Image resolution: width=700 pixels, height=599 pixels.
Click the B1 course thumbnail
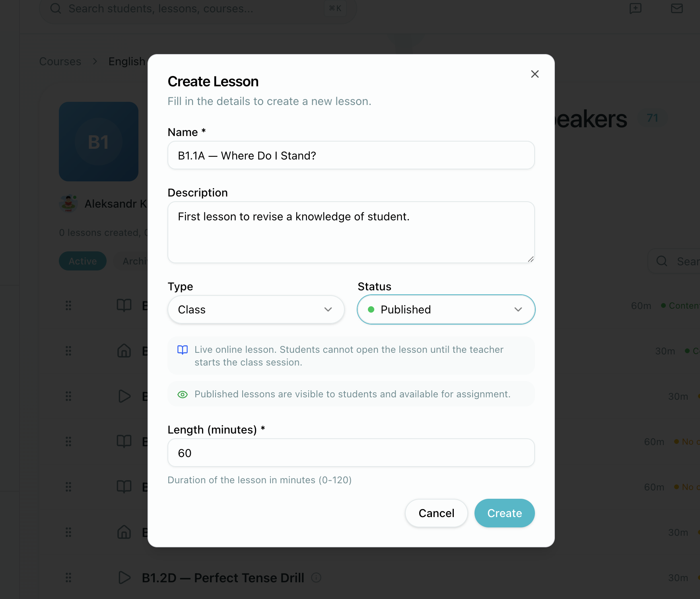click(x=99, y=142)
